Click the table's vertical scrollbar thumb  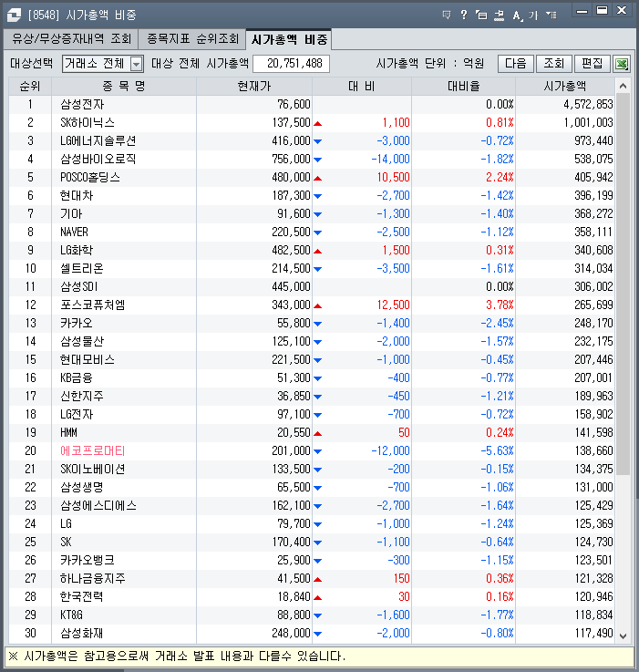(624, 284)
